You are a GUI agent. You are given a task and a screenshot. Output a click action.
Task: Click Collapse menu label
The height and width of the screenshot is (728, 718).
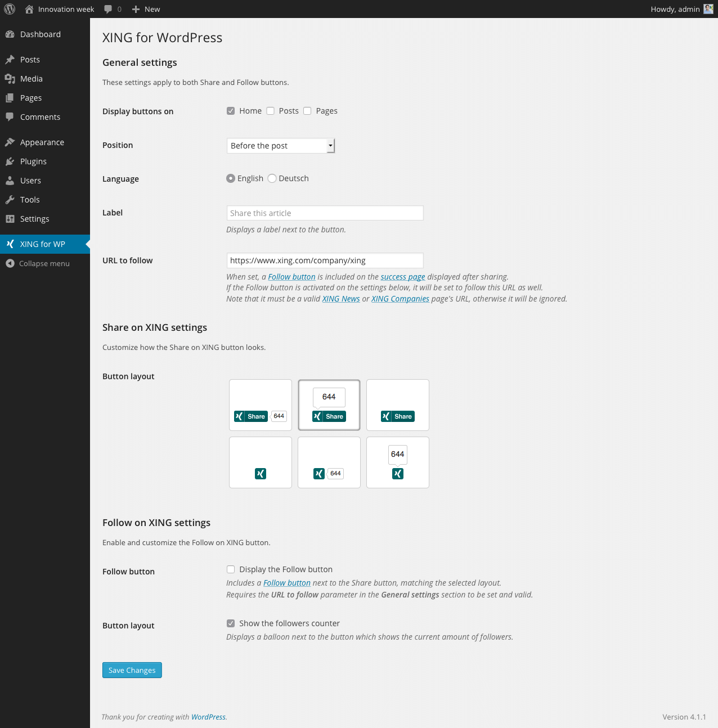click(x=44, y=263)
